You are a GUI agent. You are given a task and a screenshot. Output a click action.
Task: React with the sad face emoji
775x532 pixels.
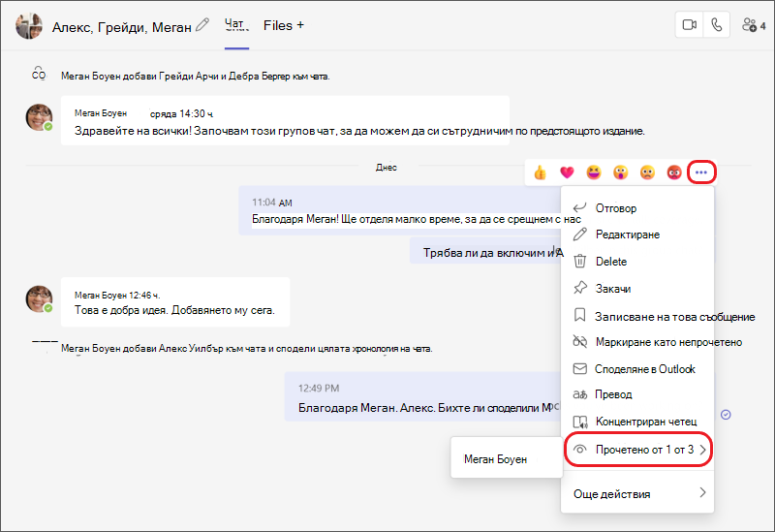(x=647, y=172)
